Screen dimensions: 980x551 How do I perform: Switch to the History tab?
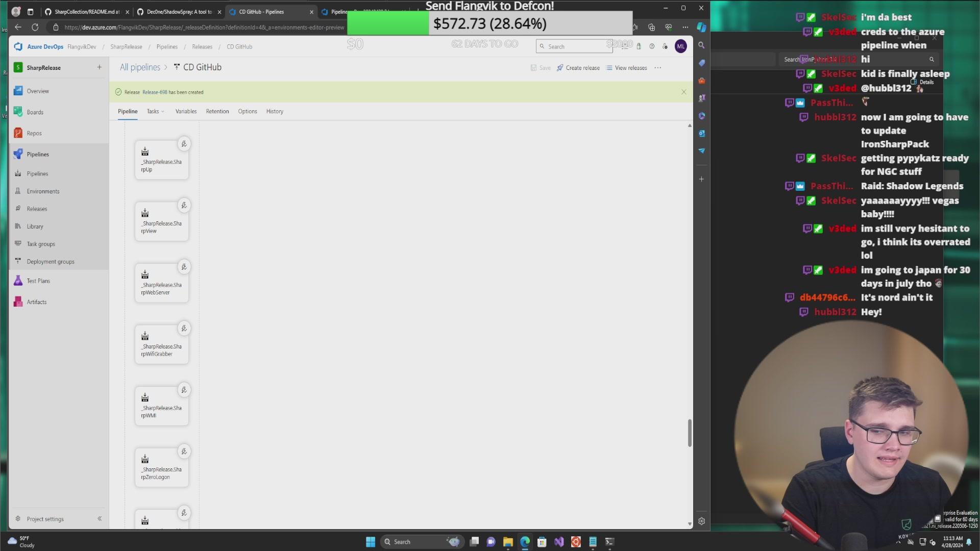point(275,111)
